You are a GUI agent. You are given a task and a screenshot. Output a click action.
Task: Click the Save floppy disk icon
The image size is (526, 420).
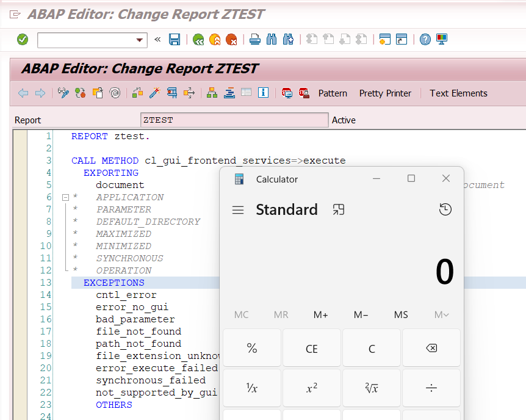point(175,40)
